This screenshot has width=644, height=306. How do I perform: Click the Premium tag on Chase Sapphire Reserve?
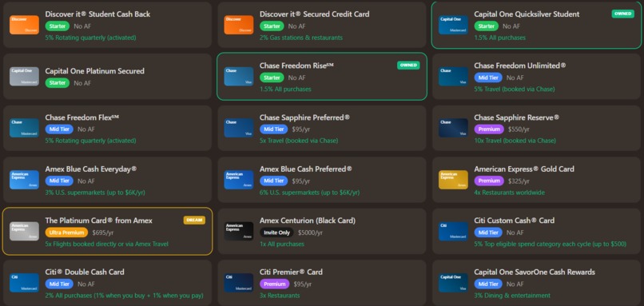pyautogui.click(x=489, y=129)
